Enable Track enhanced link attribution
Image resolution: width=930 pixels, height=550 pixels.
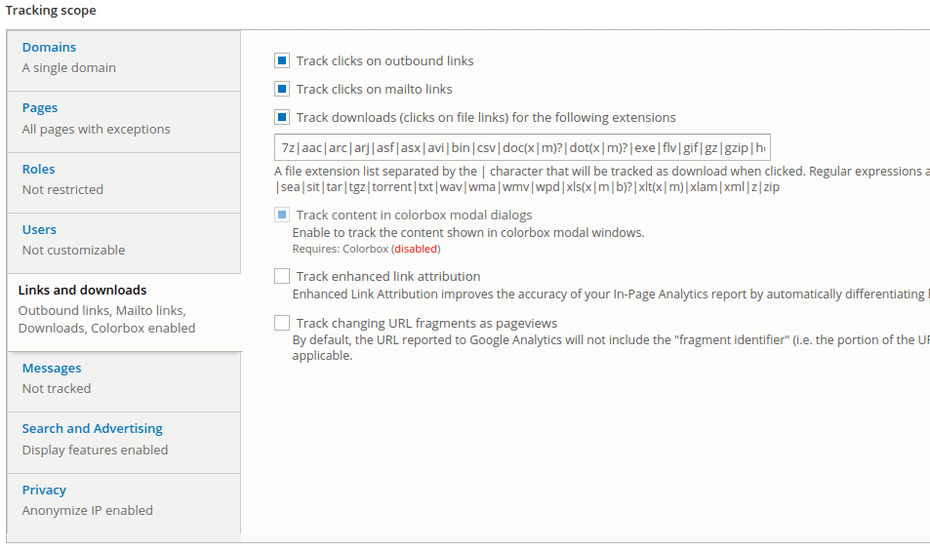point(282,276)
